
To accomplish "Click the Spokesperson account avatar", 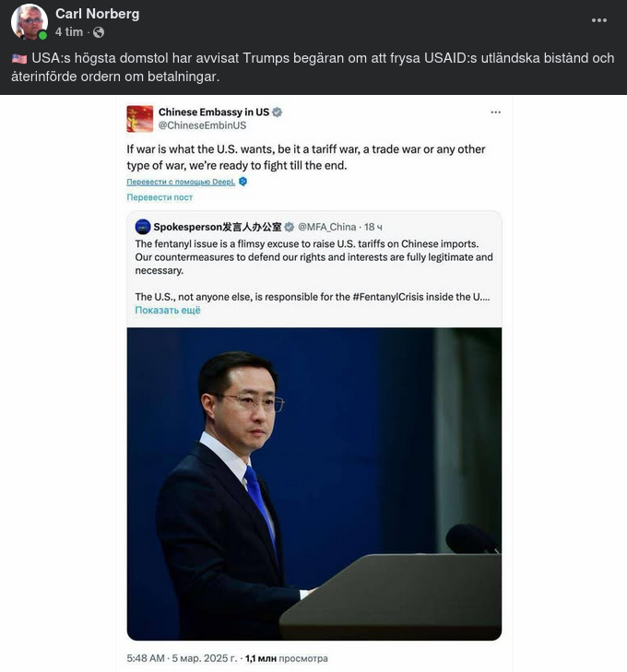I will click(143, 227).
